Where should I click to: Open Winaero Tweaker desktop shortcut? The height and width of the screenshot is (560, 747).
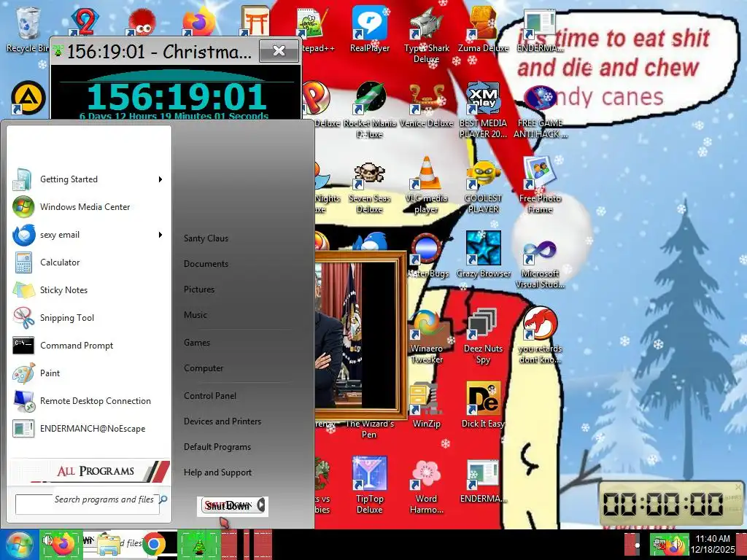click(x=426, y=335)
